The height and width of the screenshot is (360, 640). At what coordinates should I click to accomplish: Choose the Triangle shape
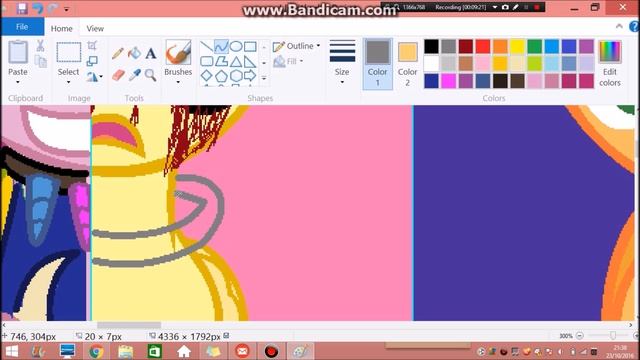point(236,62)
